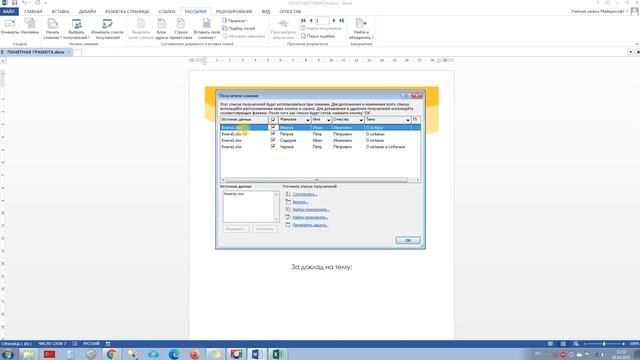This screenshot has width=640, height=360.
Task: Open the Имя column filter dropdown
Action: (328, 120)
